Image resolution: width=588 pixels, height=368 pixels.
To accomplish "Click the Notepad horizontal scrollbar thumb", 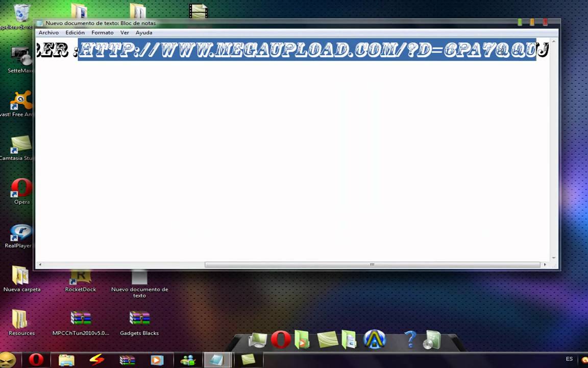I will (x=372, y=265).
